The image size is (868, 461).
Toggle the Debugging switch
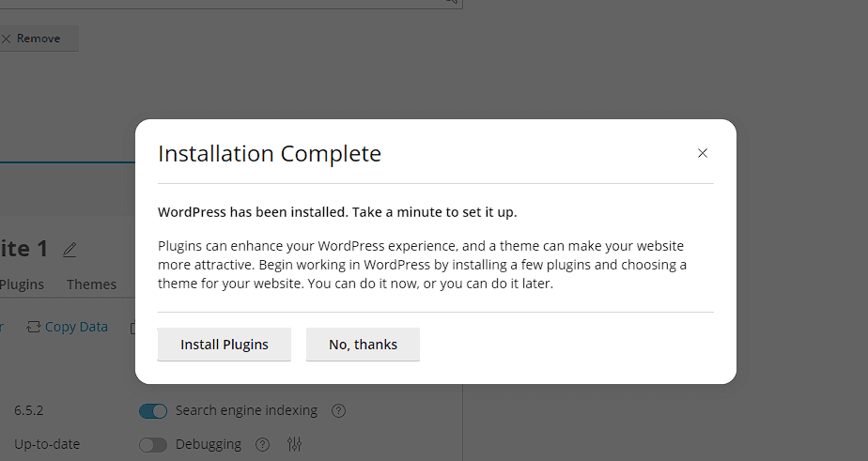[153, 444]
